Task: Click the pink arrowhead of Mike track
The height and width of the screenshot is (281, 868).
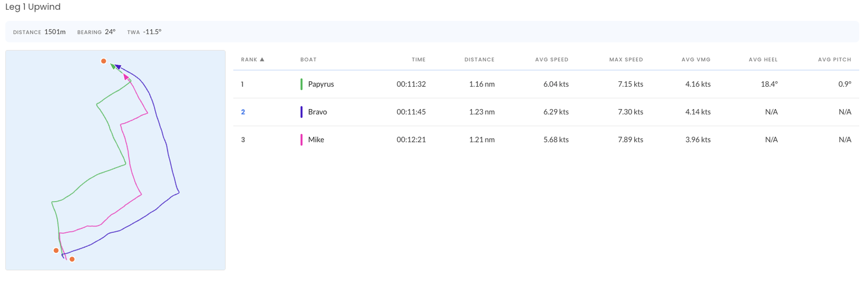Action: click(x=126, y=78)
